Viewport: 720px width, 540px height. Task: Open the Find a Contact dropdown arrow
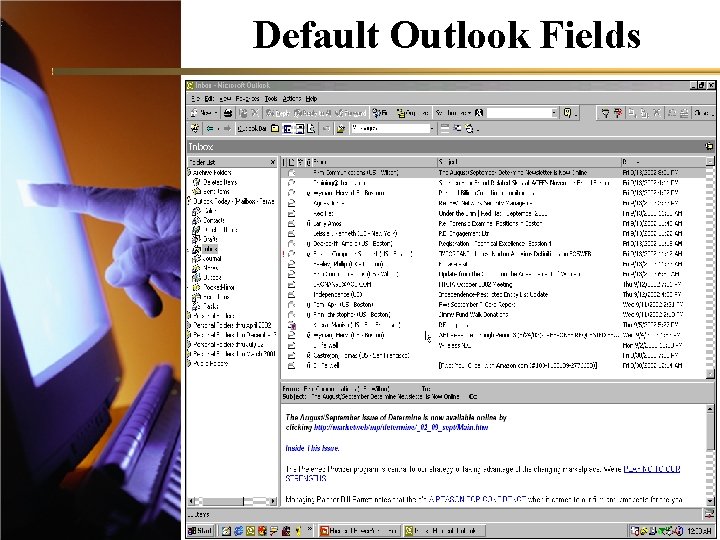point(554,113)
